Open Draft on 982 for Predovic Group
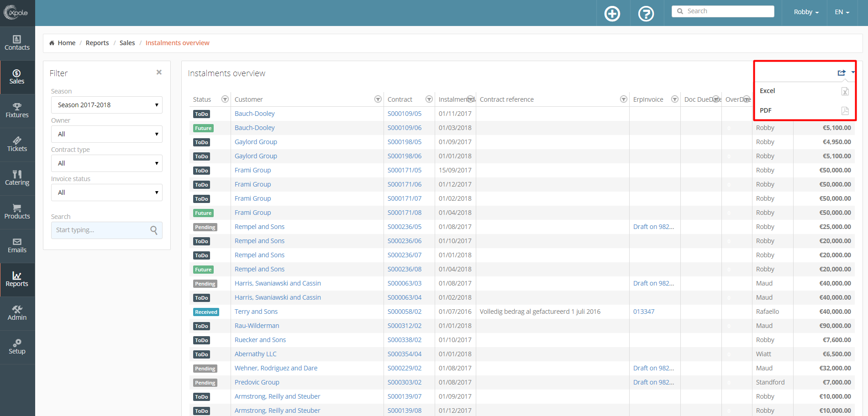The width and height of the screenshot is (868, 416). [x=653, y=382]
